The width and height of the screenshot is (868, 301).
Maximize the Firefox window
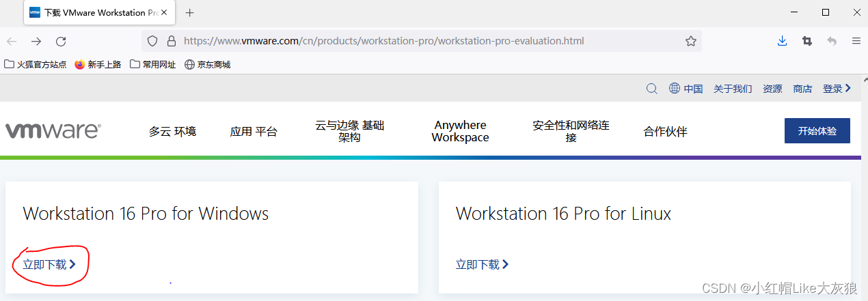point(826,12)
